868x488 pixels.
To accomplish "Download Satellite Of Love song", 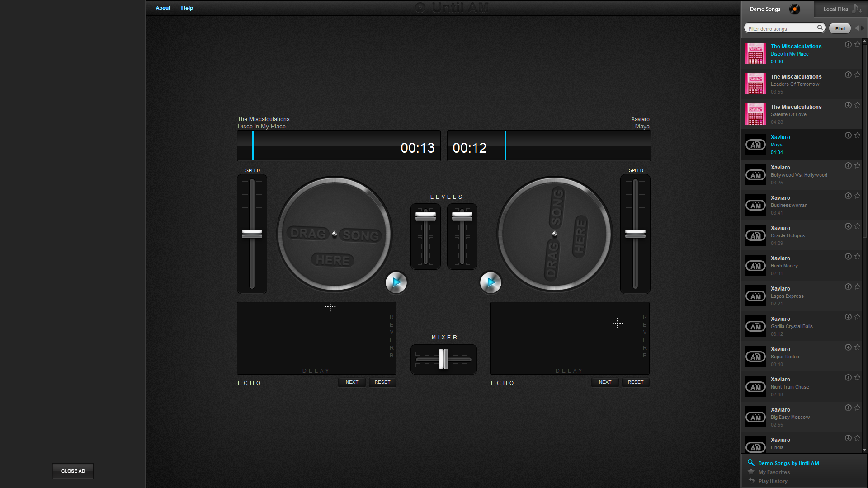I will click(x=848, y=105).
